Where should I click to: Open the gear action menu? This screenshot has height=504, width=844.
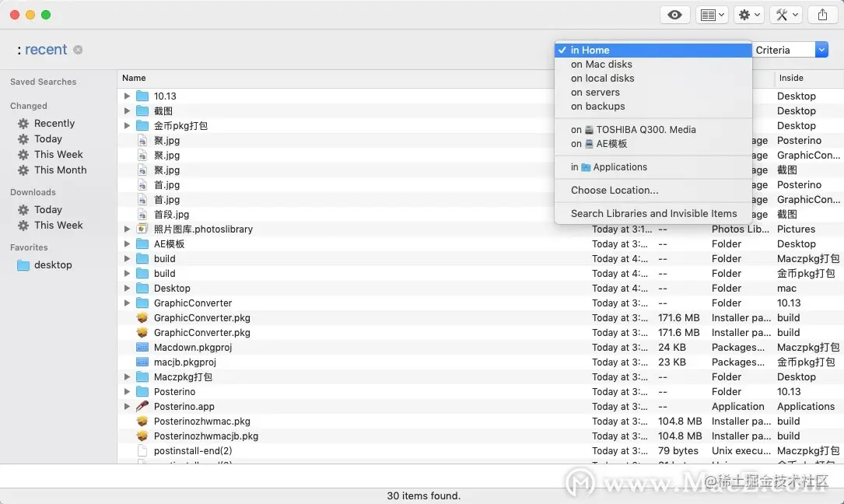coord(749,15)
